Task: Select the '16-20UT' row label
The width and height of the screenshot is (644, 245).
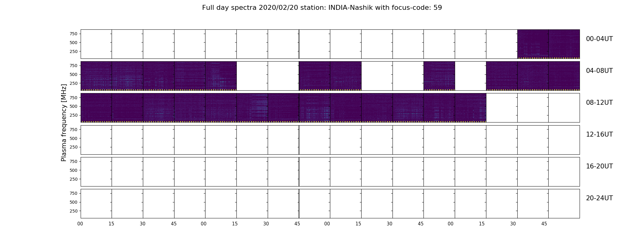Action: tap(599, 166)
